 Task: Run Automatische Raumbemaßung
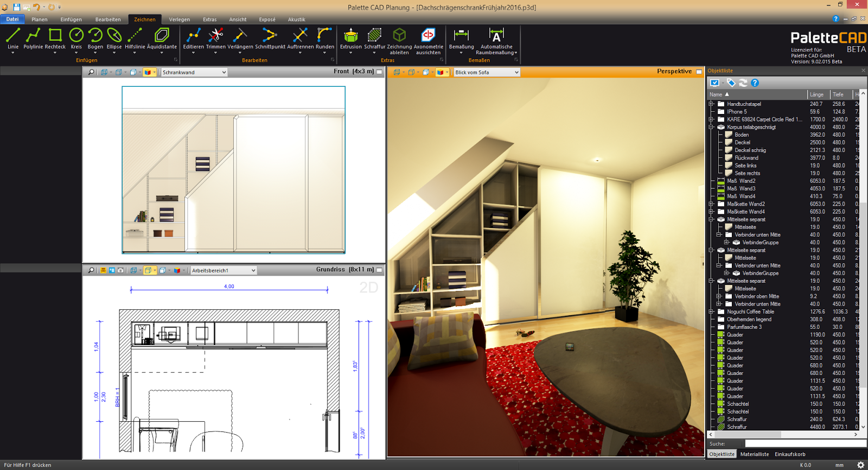tap(496, 41)
